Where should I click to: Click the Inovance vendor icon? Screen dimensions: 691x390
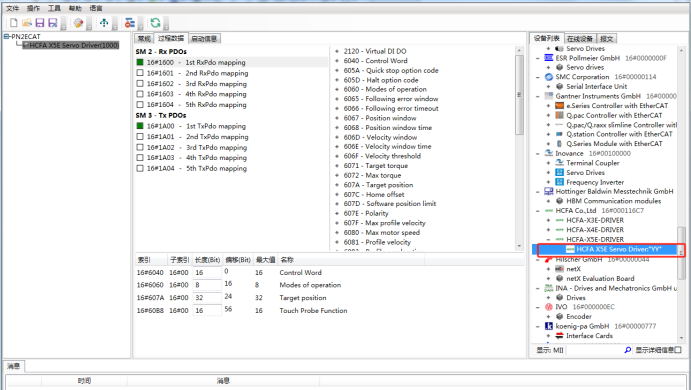pyautogui.click(x=549, y=153)
